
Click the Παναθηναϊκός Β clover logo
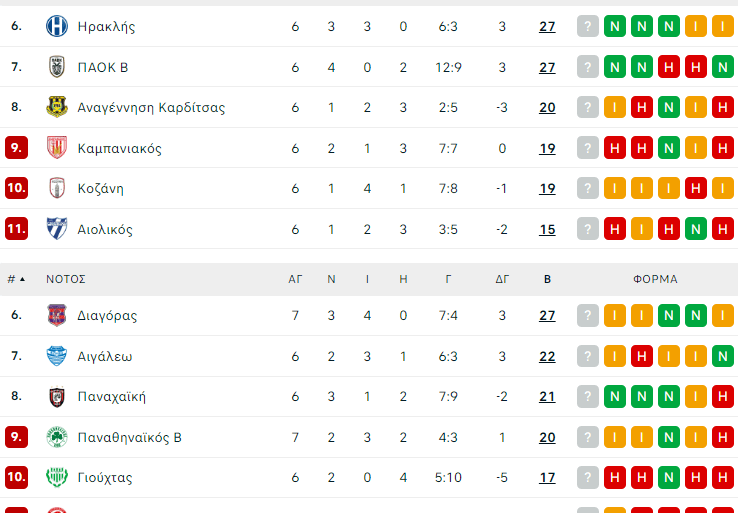click(56, 437)
